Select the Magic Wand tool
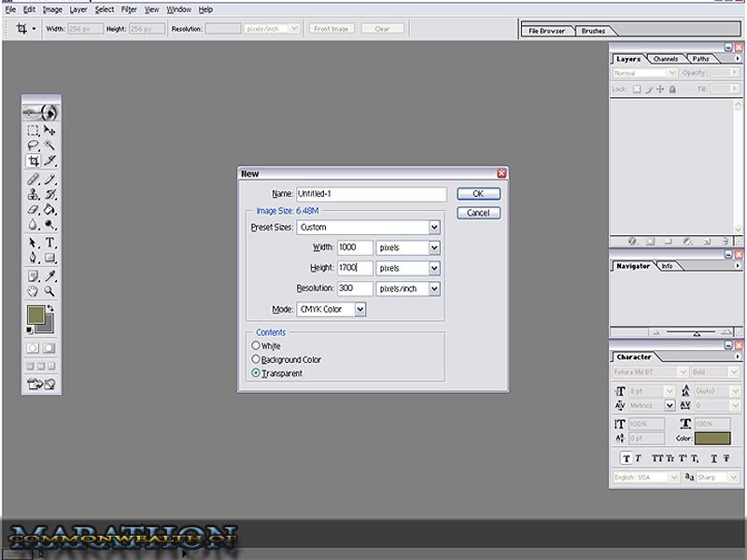747x560 pixels. pyautogui.click(x=50, y=146)
